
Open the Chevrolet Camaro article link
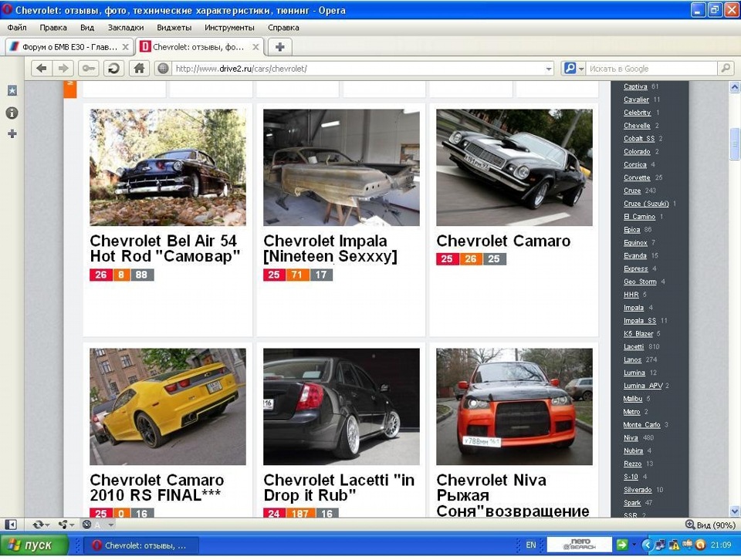point(503,241)
